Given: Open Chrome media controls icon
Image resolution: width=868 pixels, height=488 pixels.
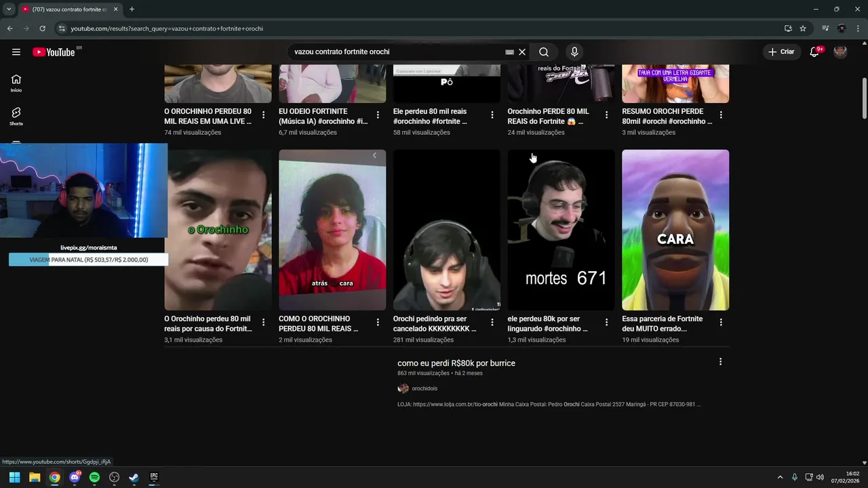Looking at the screenshot, I should click(x=825, y=28).
